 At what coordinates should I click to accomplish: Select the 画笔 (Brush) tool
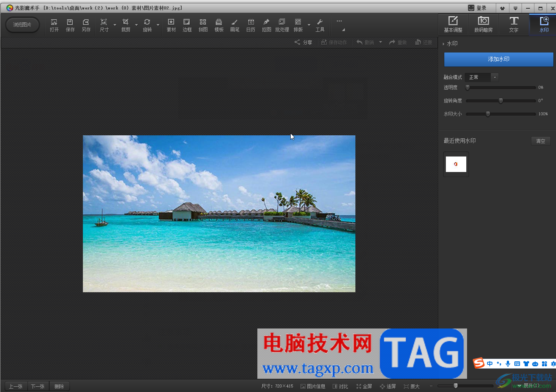(x=235, y=25)
